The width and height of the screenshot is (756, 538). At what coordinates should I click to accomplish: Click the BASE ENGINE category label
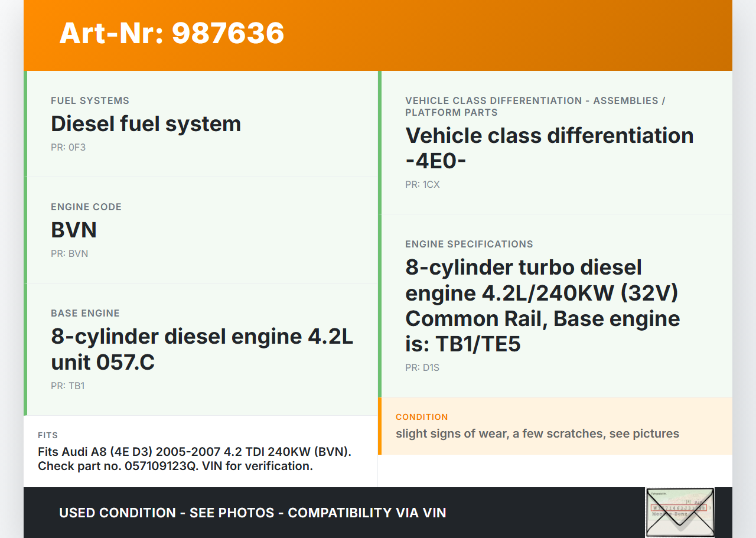click(85, 314)
